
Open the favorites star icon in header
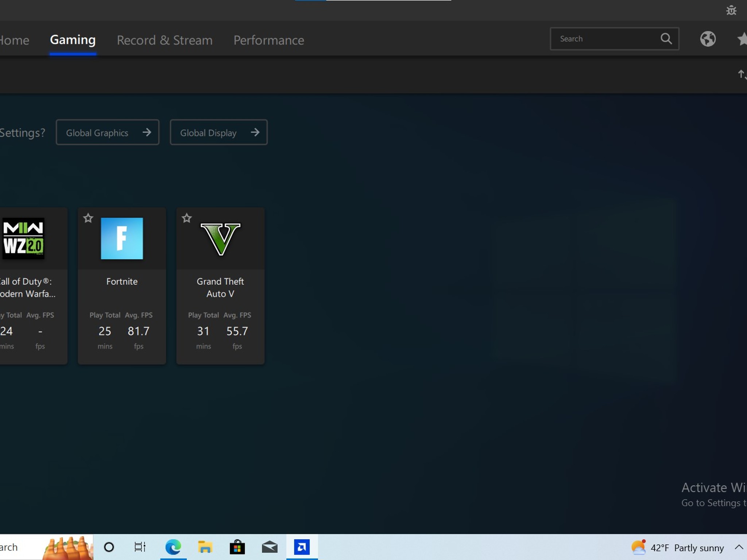[742, 39]
